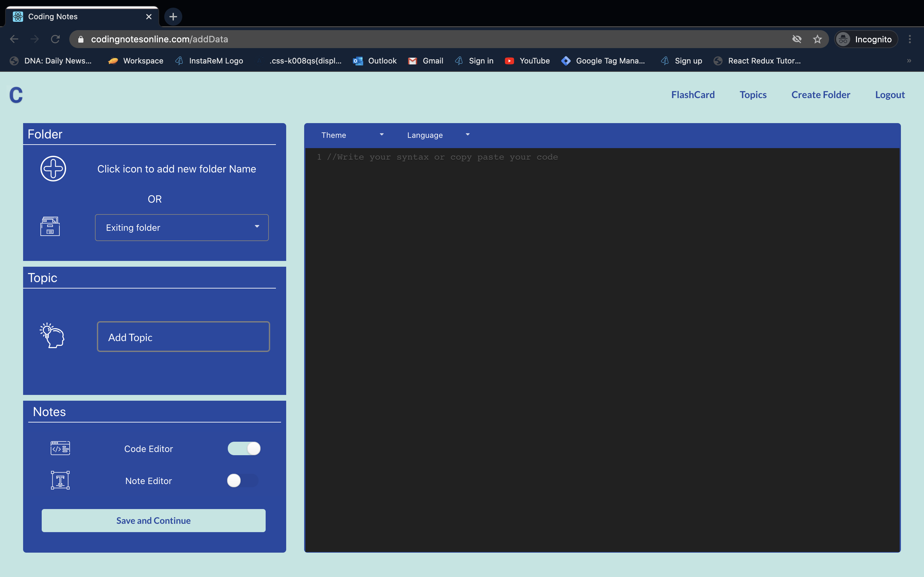Click the Create Folder link
This screenshot has width=924, height=577.
pos(820,95)
